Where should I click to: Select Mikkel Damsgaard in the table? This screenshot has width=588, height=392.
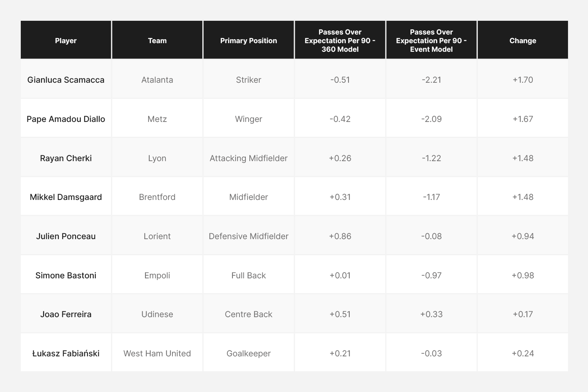(x=66, y=197)
